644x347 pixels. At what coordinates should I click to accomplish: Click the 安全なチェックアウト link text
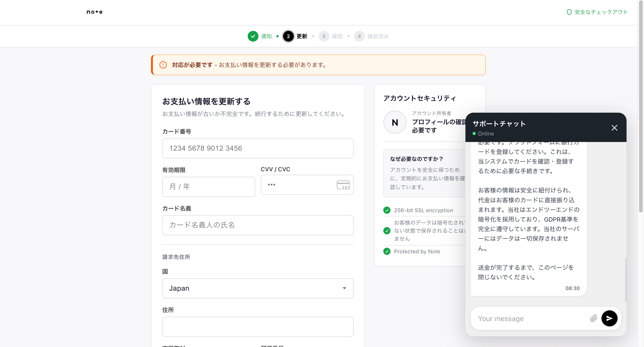click(x=601, y=12)
